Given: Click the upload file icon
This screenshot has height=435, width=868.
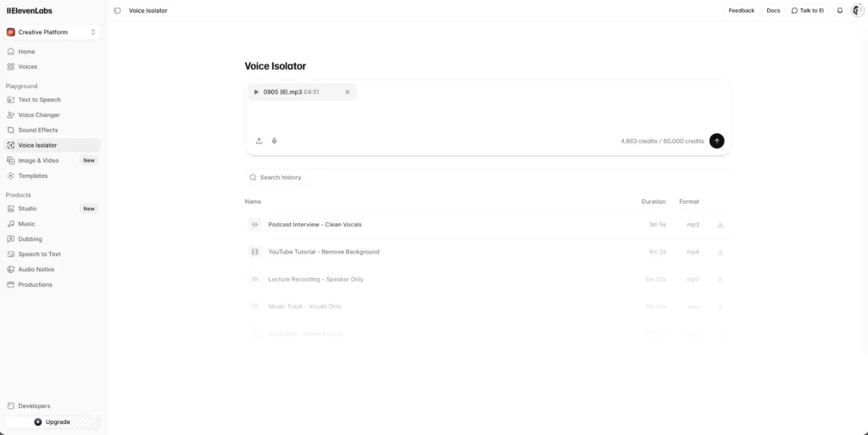Looking at the screenshot, I should click(x=259, y=141).
